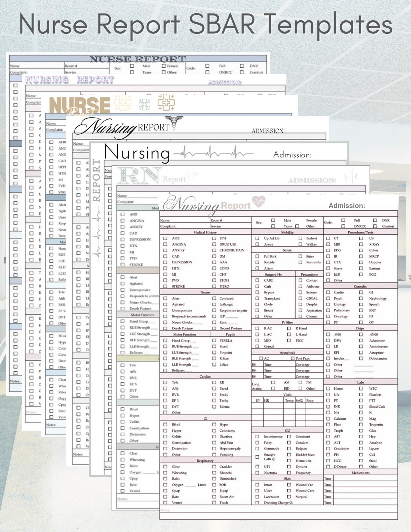Click the Notes field at bottom of pink template

point(278,512)
